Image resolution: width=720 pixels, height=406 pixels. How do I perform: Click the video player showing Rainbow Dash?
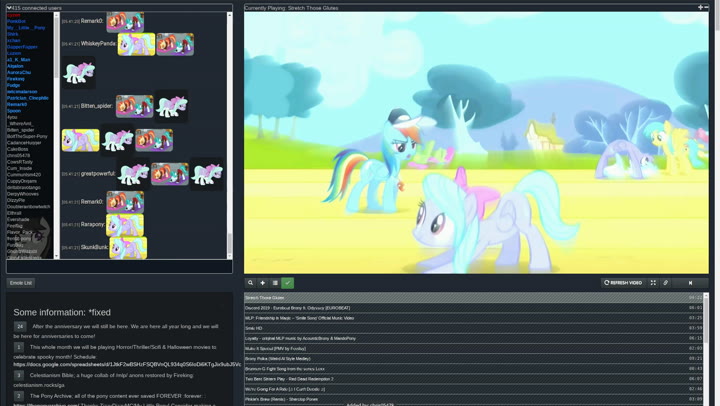(x=476, y=143)
